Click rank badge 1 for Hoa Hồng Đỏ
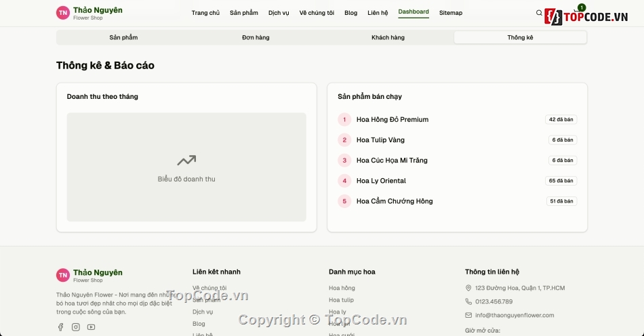Viewport: 644px width, 336px height. 344,119
